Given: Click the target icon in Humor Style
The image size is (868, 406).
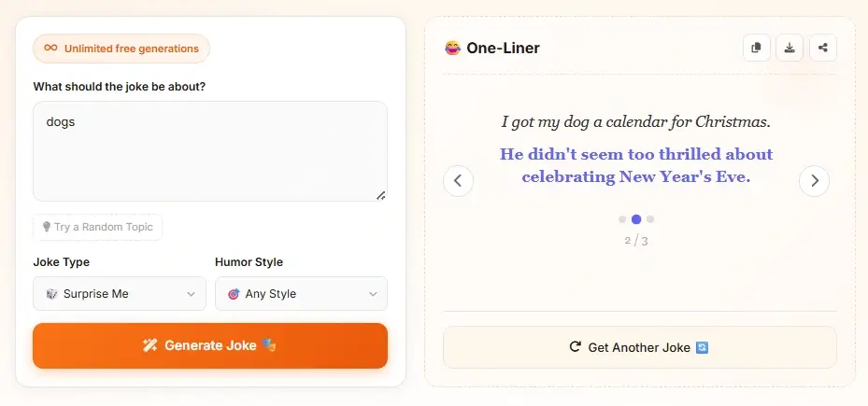Looking at the screenshot, I should coord(234,294).
